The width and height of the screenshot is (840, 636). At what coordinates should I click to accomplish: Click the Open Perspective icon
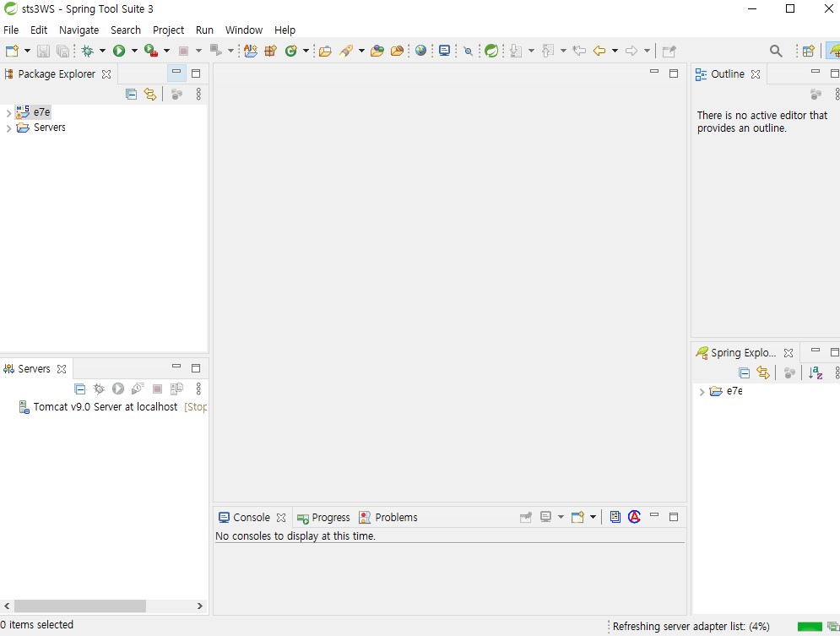point(809,51)
